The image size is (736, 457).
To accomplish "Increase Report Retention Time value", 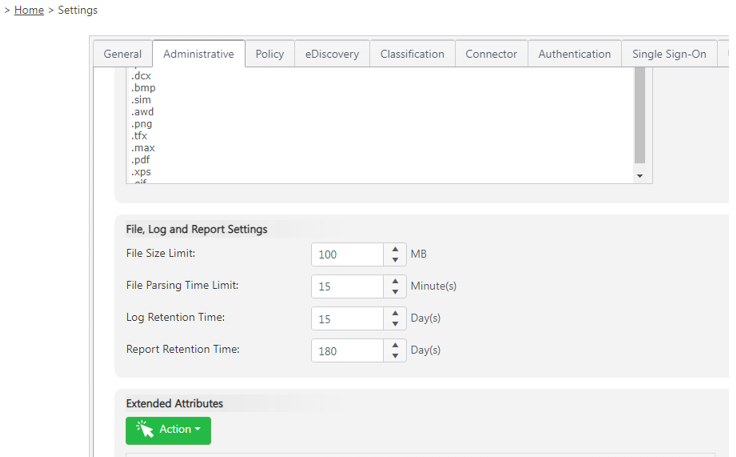I will point(396,345).
